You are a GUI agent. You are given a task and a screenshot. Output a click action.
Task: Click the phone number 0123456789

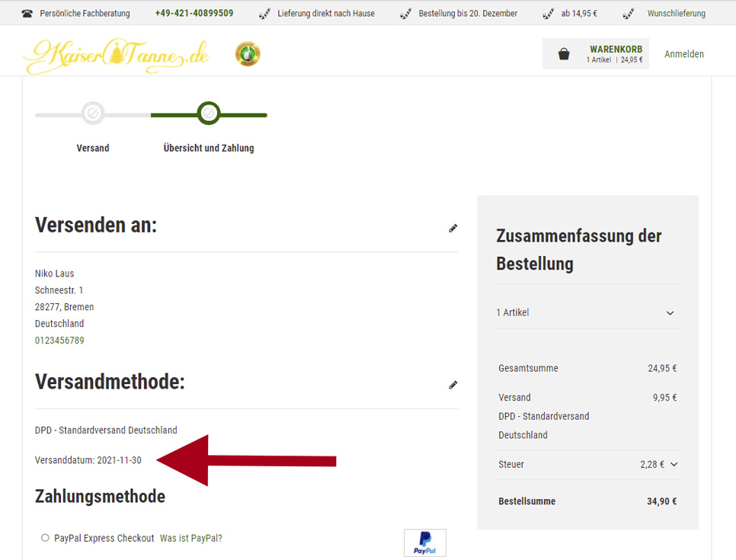59,341
